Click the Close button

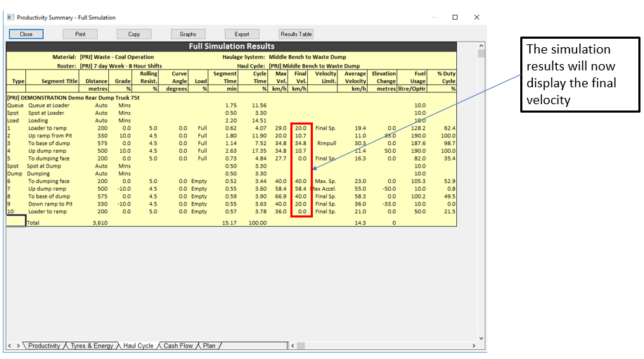[x=26, y=34]
